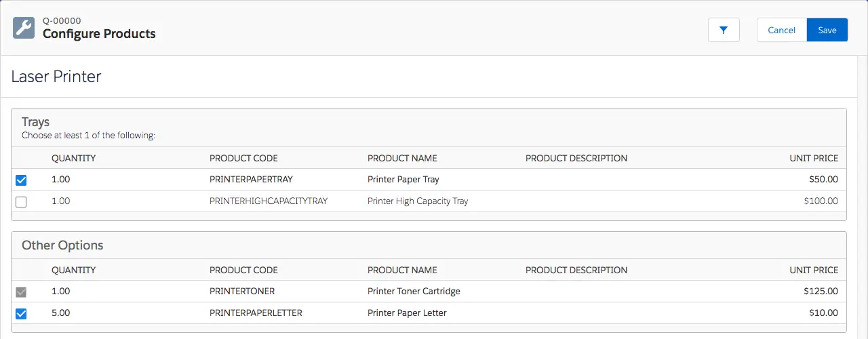This screenshot has width=868, height=339.
Task: Save the product configuration
Action: click(827, 30)
